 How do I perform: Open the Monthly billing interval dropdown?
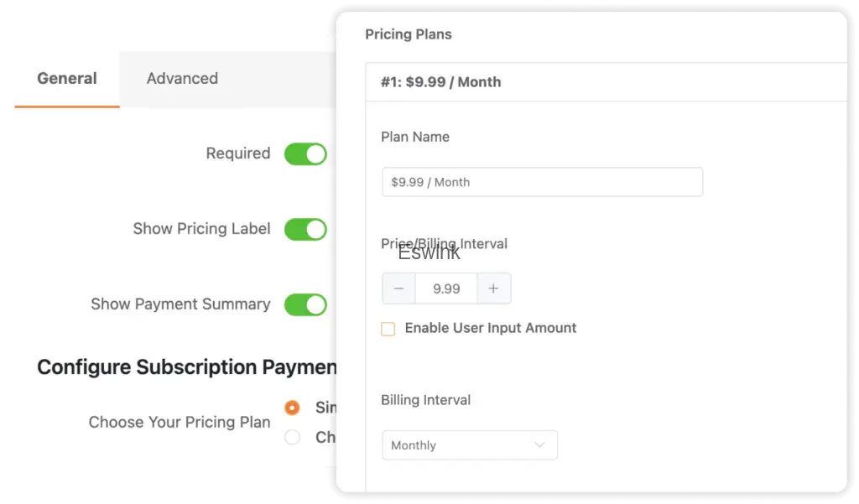click(469, 445)
